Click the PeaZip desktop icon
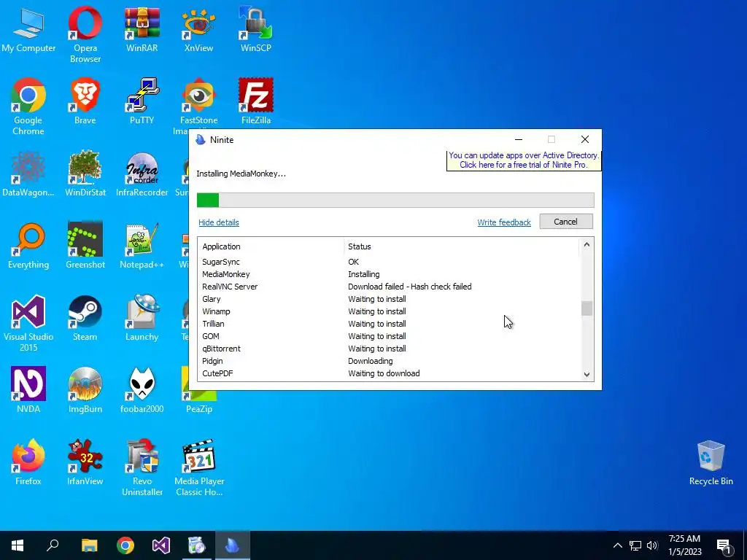Viewport: 747px width, 560px height. click(199, 402)
